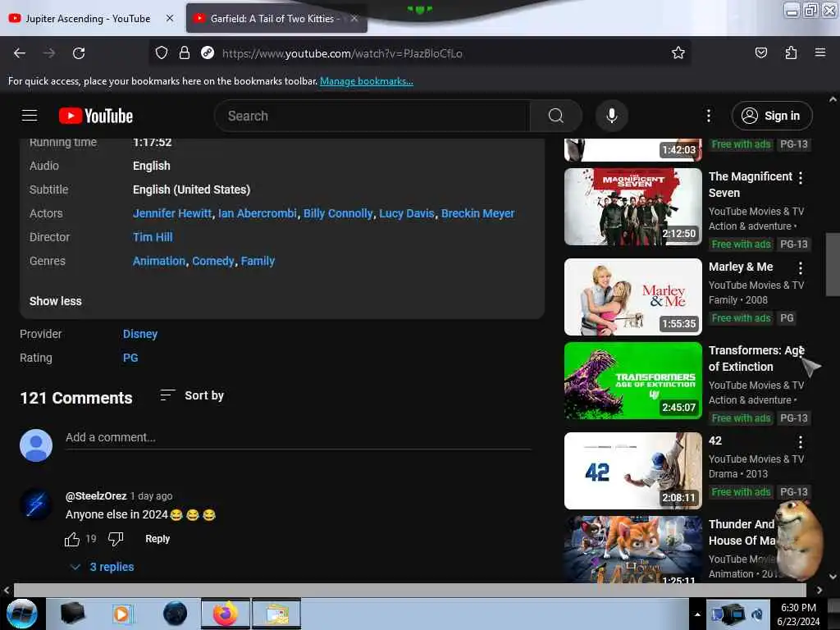Open Transformers Age of Extinction thumbnail
This screenshot has height=630, width=840.
pos(632,381)
